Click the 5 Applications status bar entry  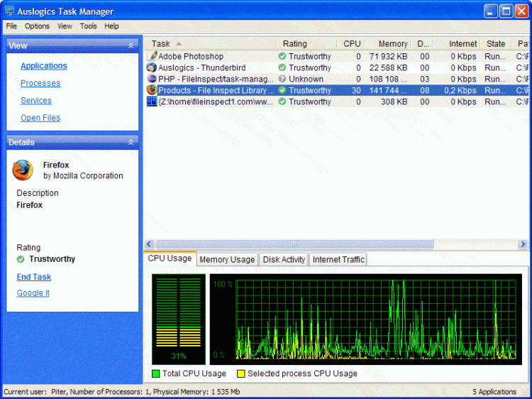pyautogui.click(x=494, y=391)
